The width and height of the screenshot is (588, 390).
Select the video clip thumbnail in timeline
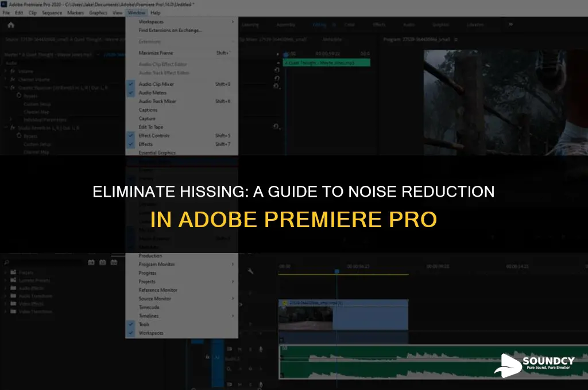[x=305, y=318]
